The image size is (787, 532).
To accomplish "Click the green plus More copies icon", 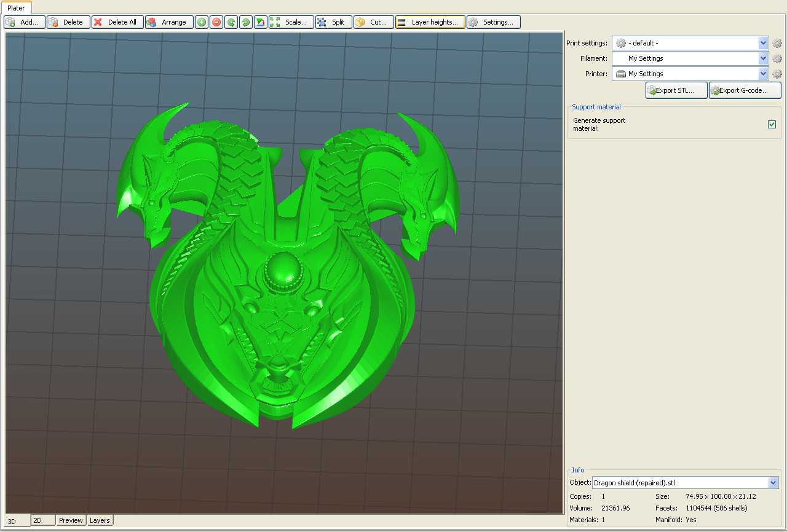I will [x=202, y=22].
